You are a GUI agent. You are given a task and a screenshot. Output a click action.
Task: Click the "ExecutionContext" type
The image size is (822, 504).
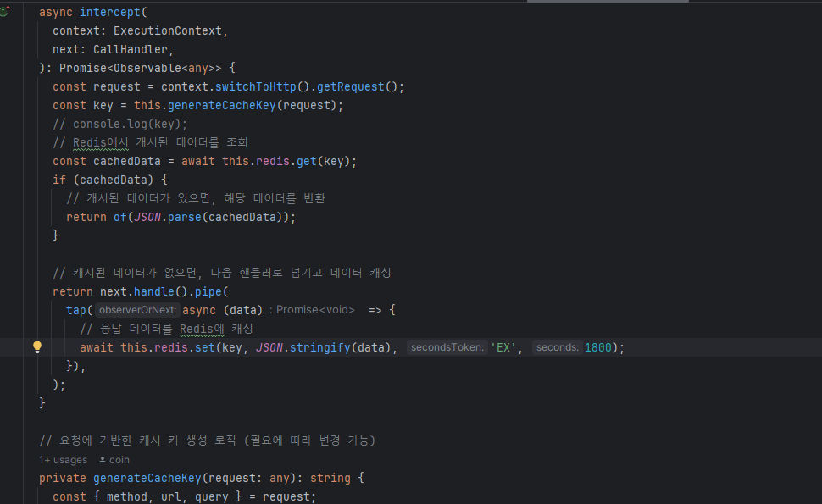click(x=168, y=30)
